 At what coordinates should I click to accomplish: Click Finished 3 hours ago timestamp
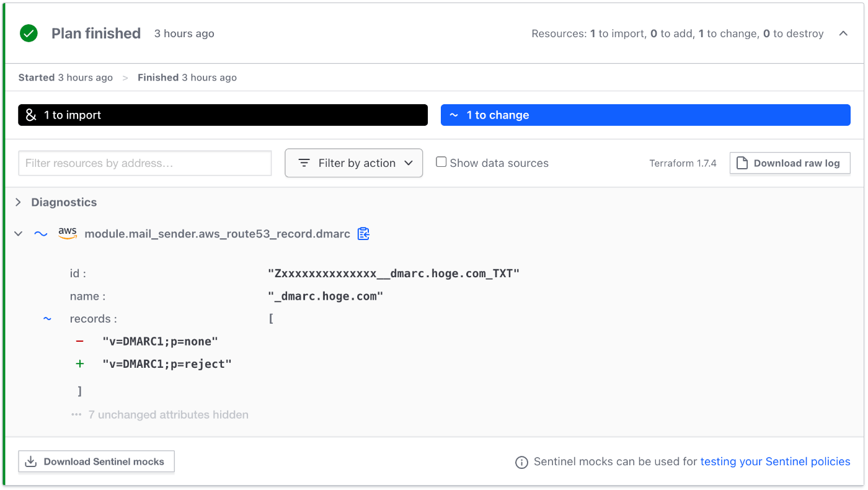coord(187,78)
